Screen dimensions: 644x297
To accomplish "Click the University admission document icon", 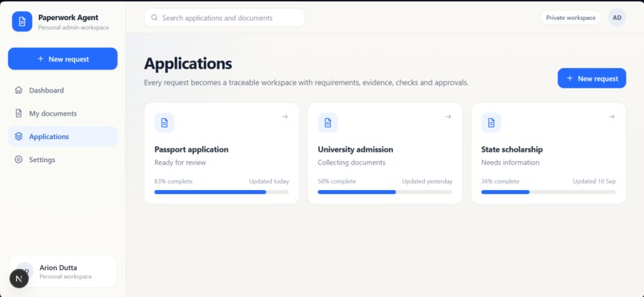I will click(x=328, y=123).
